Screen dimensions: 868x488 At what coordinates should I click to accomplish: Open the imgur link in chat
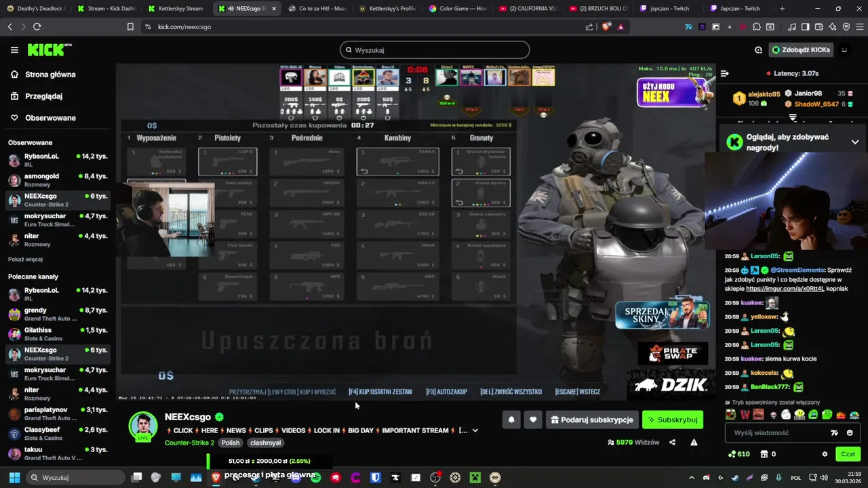tap(785, 289)
